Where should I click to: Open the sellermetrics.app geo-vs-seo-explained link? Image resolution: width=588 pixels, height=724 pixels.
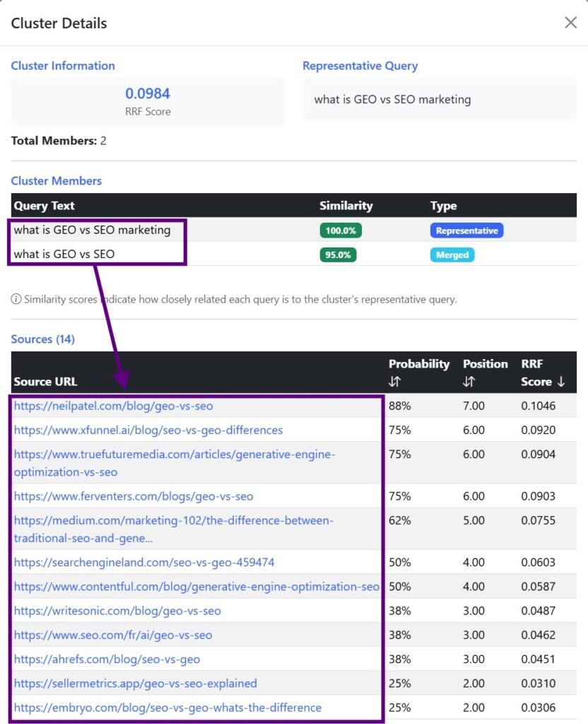click(135, 684)
